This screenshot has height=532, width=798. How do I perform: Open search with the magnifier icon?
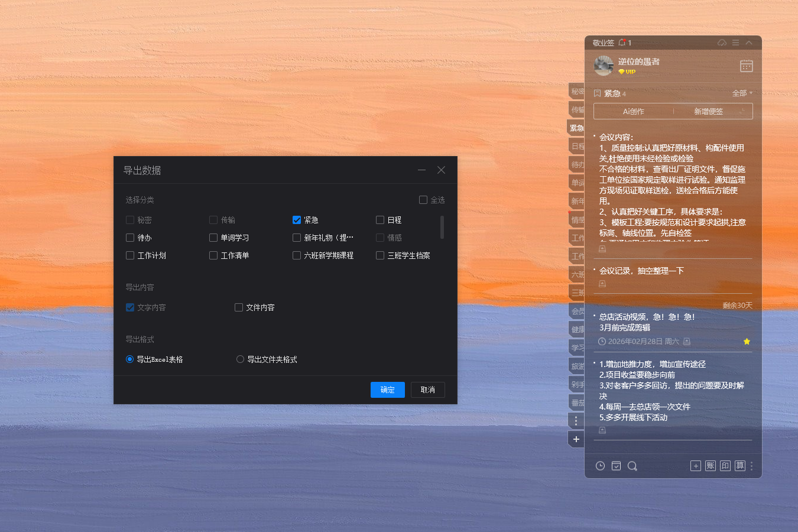(x=632, y=466)
